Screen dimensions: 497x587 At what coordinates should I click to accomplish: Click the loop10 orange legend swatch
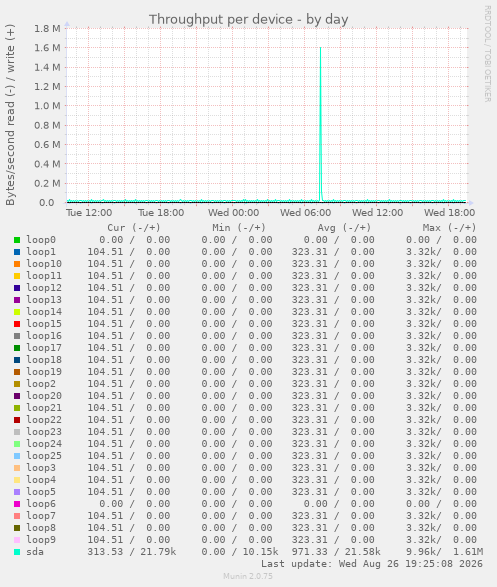tap(17, 264)
